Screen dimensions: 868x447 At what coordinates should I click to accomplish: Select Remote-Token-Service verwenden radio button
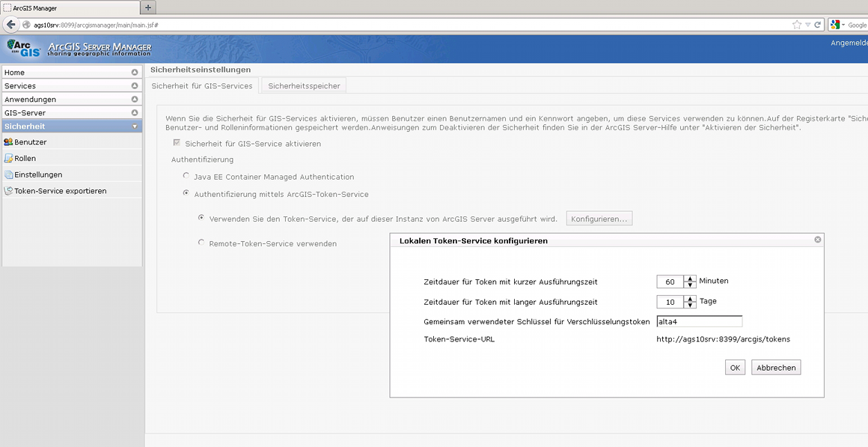[201, 243]
